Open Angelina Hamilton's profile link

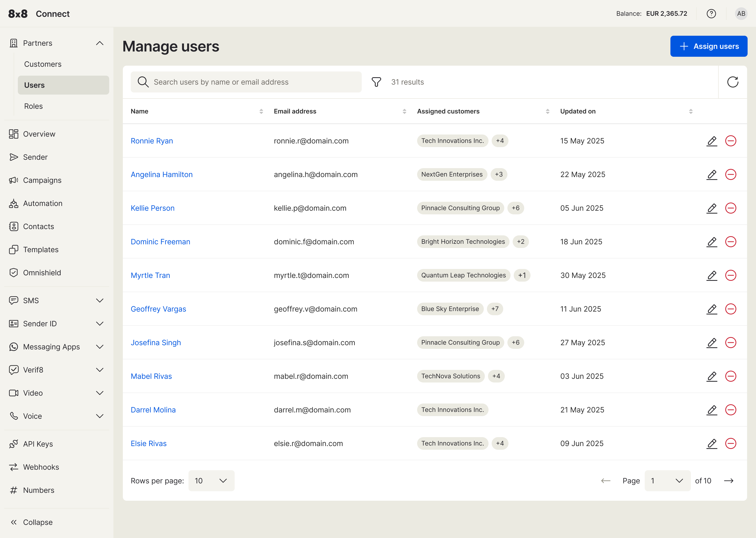pos(161,174)
